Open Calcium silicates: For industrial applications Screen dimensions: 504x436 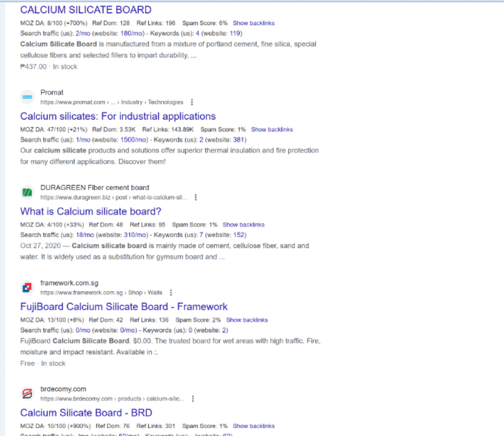click(118, 116)
